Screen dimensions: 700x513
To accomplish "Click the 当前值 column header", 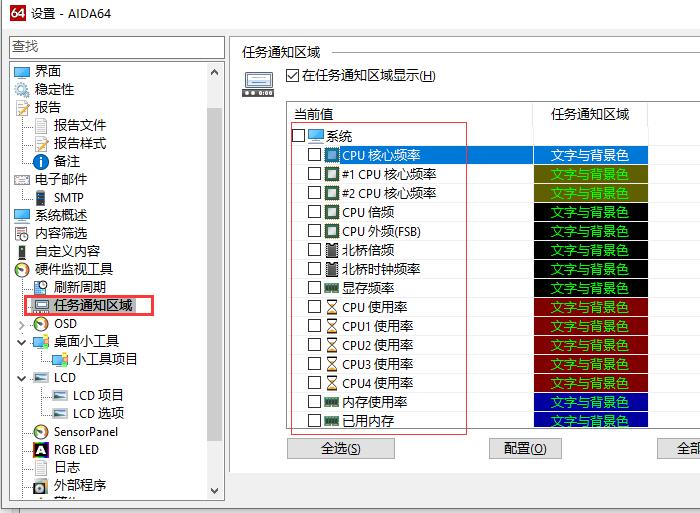I will (410, 114).
